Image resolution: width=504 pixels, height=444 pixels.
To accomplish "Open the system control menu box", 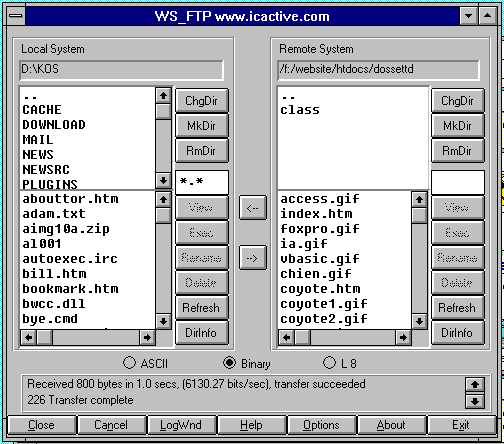I will pyautogui.click(x=16, y=16).
